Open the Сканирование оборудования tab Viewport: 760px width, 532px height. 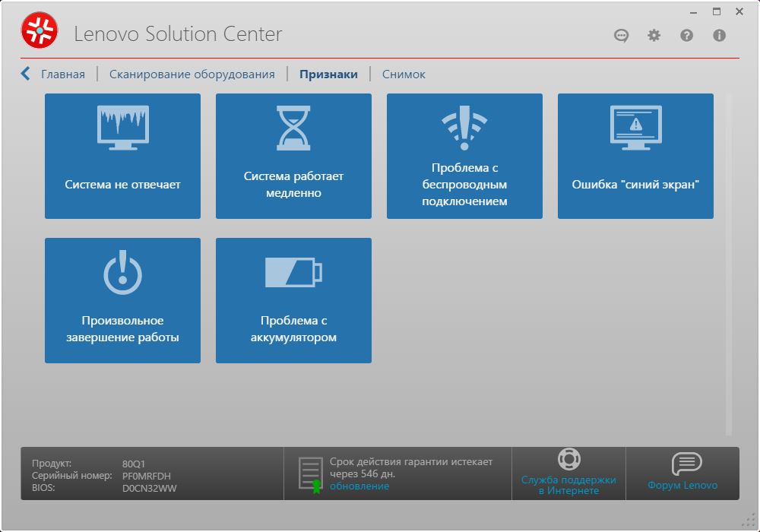click(x=192, y=74)
